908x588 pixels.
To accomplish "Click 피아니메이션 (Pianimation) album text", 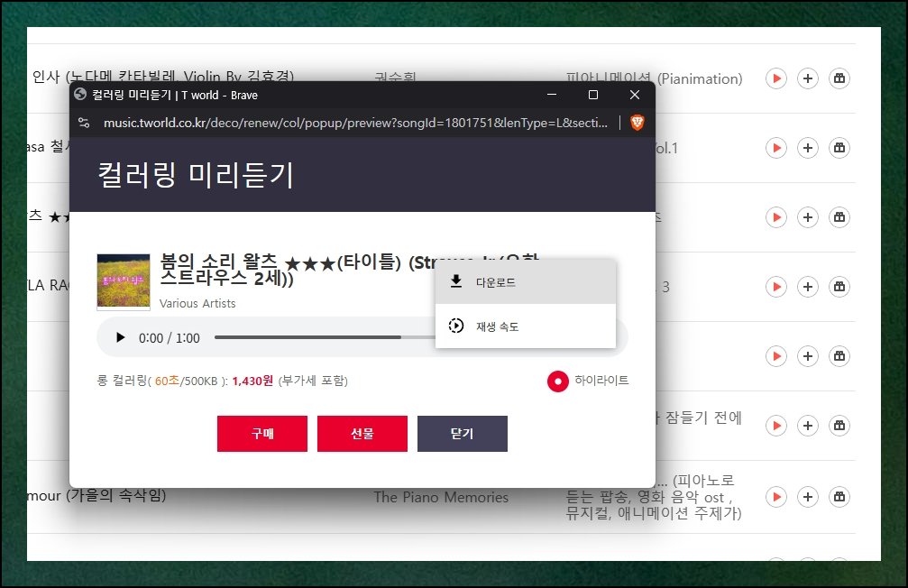I will click(x=654, y=78).
